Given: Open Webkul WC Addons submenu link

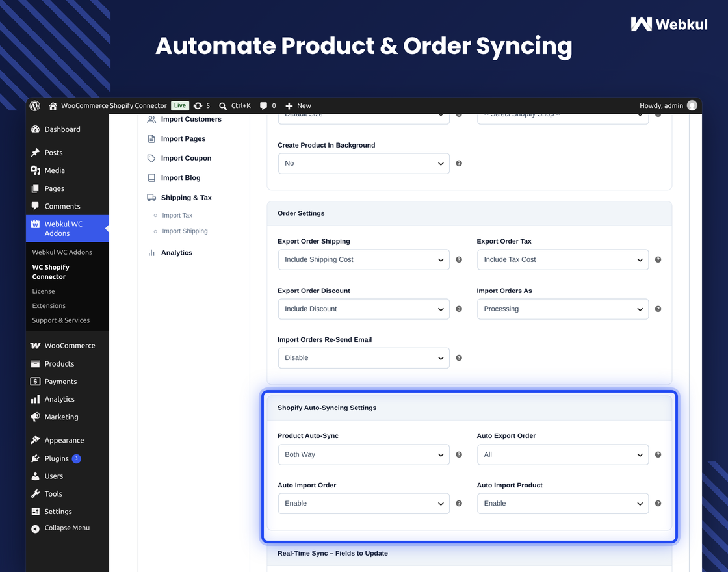Looking at the screenshot, I should (x=62, y=252).
